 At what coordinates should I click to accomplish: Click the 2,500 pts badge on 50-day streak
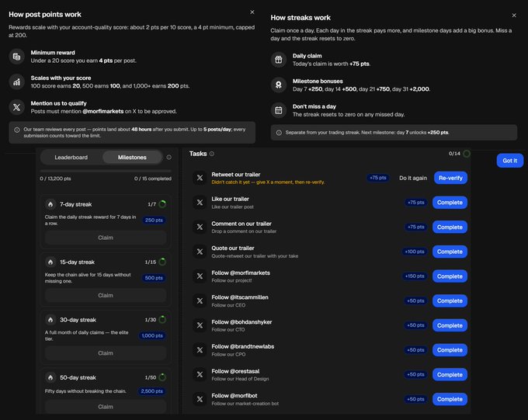click(152, 391)
